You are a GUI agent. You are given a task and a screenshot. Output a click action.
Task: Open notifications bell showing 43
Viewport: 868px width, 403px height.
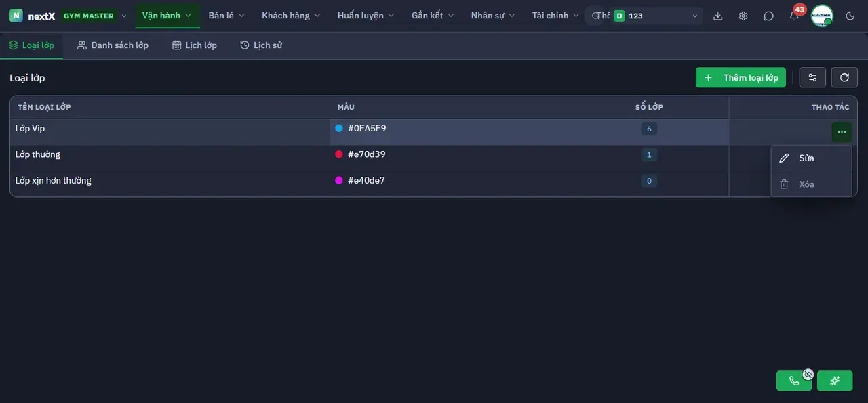(794, 16)
